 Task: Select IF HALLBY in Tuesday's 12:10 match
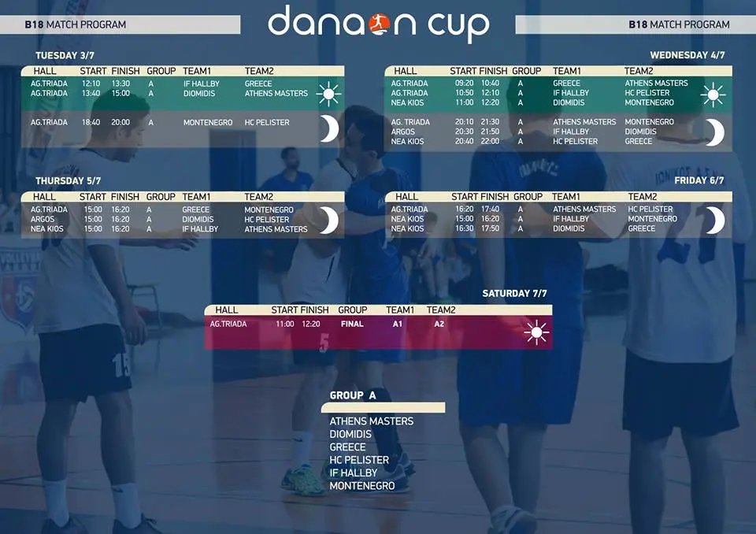click(201, 83)
